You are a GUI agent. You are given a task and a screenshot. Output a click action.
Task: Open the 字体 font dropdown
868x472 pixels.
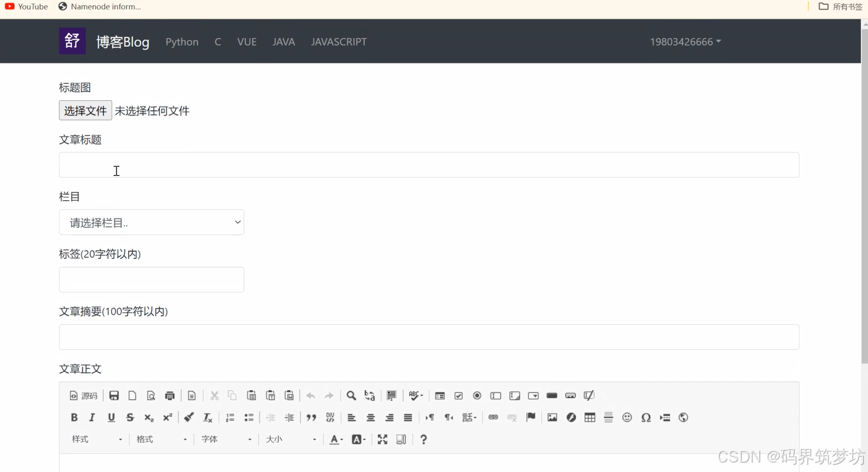coord(226,439)
